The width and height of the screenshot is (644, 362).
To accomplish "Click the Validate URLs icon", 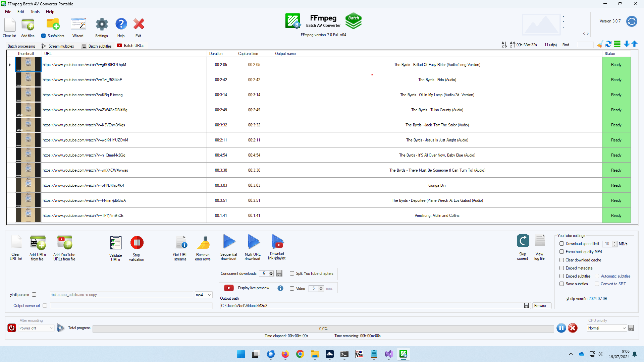I will [x=115, y=243].
